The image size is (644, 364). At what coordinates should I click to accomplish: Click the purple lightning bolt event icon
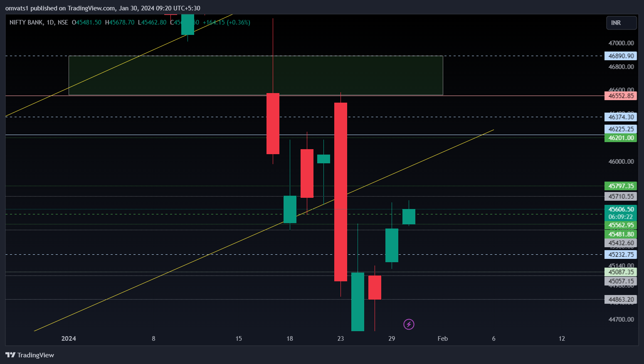point(409,324)
